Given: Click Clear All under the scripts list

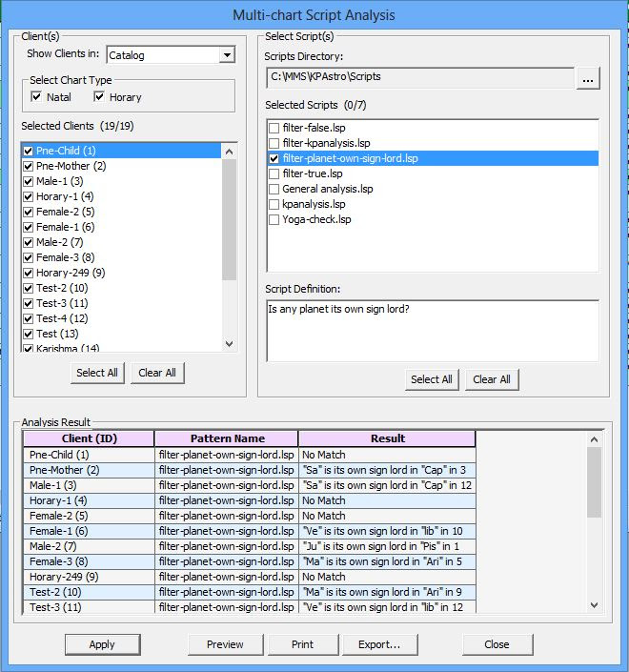Looking at the screenshot, I should tap(492, 379).
